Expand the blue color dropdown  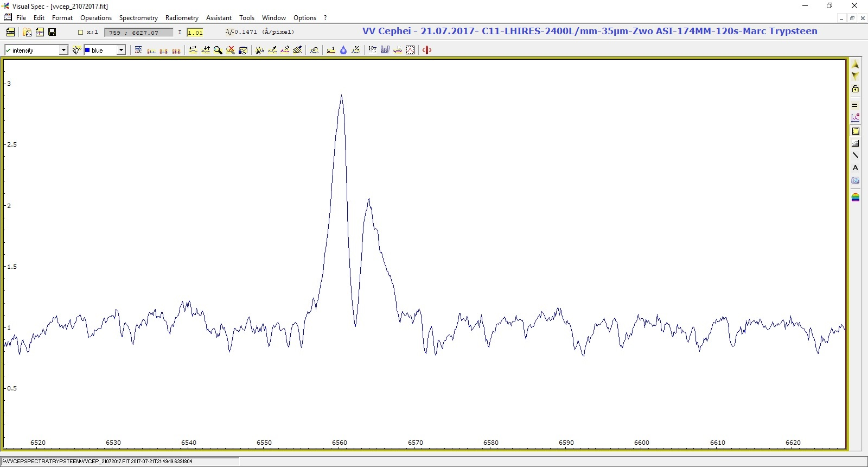pyautogui.click(x=121, y=50)
